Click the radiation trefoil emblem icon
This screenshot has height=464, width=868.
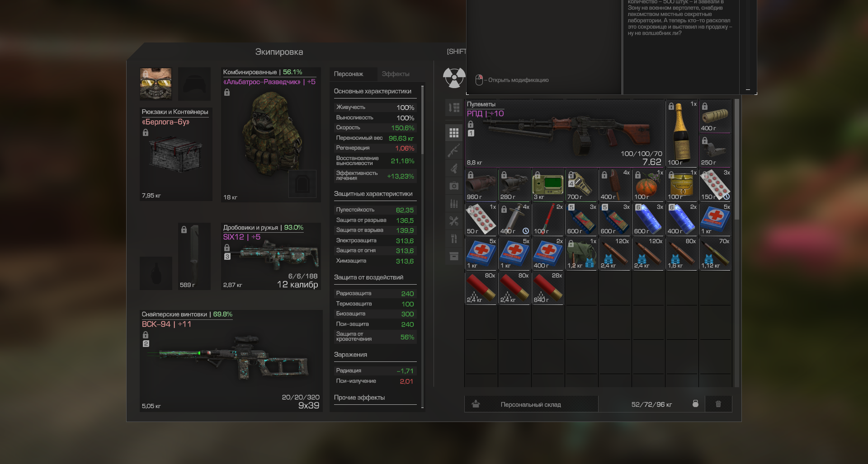454,78
